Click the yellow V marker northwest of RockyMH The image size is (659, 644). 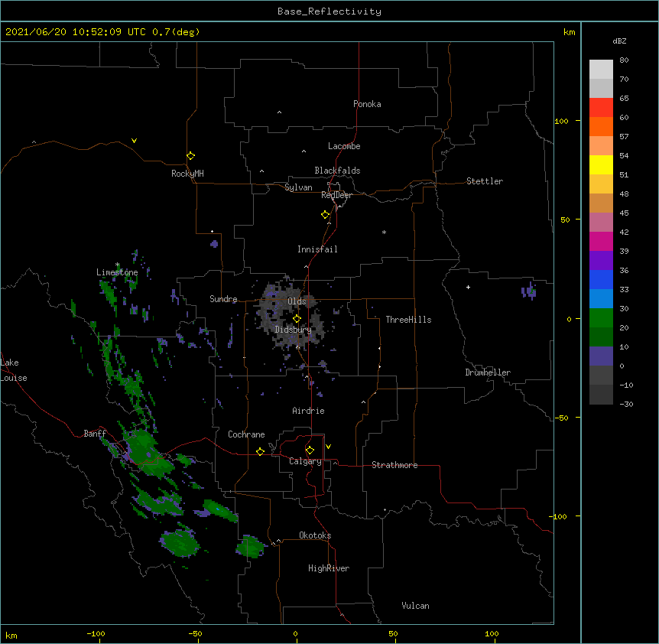(x=134, y=141)
